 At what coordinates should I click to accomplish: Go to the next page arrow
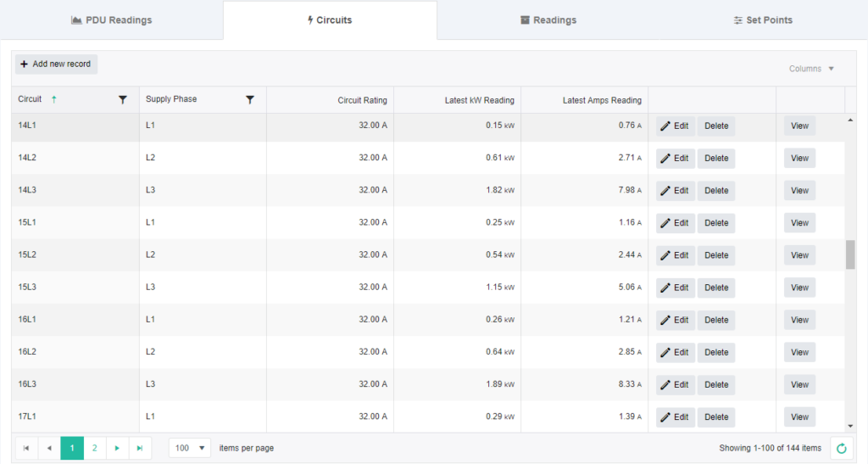[117, 448]
